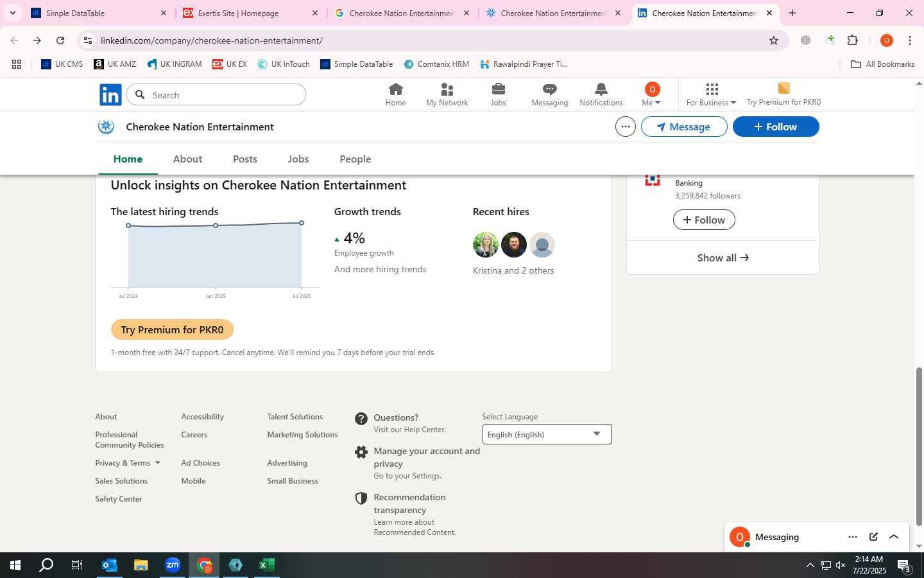The width and height of the screenshot is (924, 578).
Task: Click Banking company logo thumbnail
Action: pos(653,180)
